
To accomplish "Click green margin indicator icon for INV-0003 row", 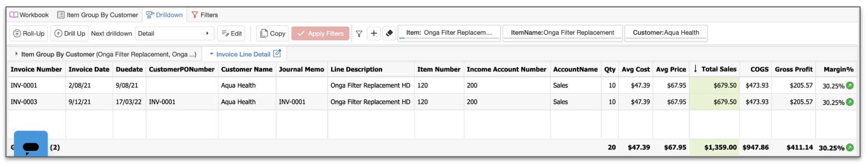I will tap(850, 102).
